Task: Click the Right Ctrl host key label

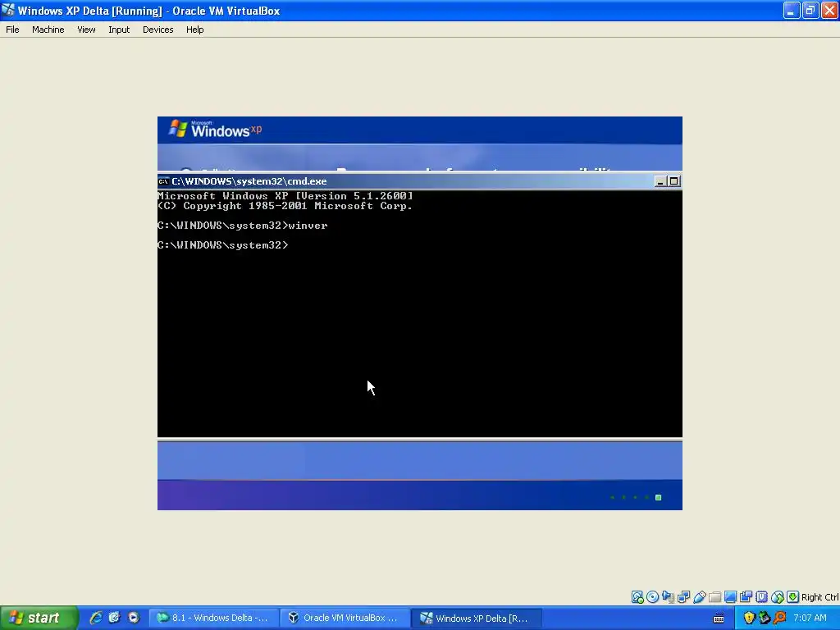Action: point(820,597)
